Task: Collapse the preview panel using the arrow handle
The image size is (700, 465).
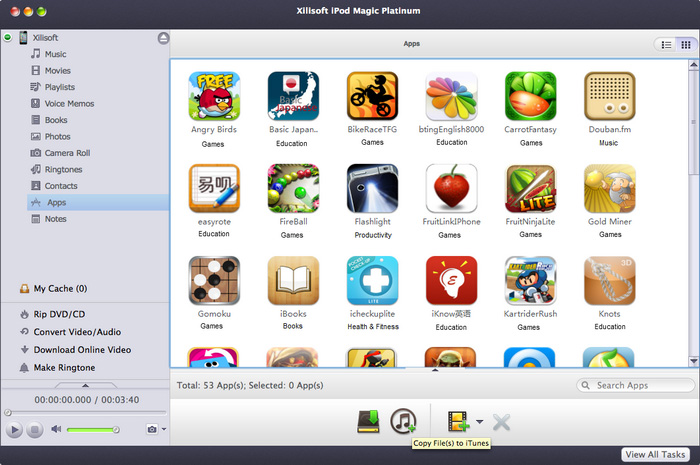Action: click(85, 384)
